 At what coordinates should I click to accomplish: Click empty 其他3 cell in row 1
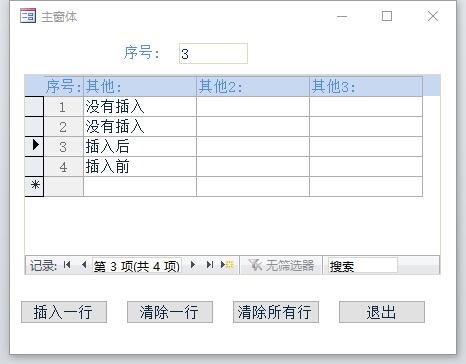point(366,106)
